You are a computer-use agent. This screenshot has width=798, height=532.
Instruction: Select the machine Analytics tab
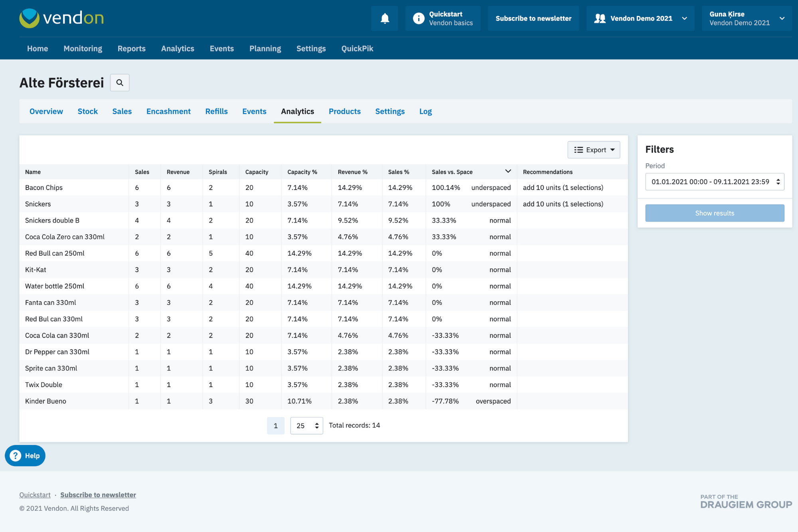click(x=297, y=111)
